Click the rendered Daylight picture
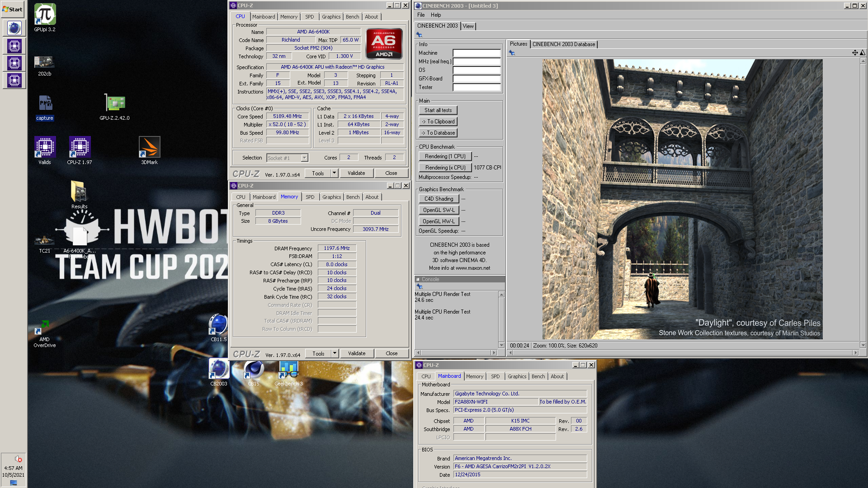The height and width of the screenshot is (488, 868). click(x=682, y=199)
